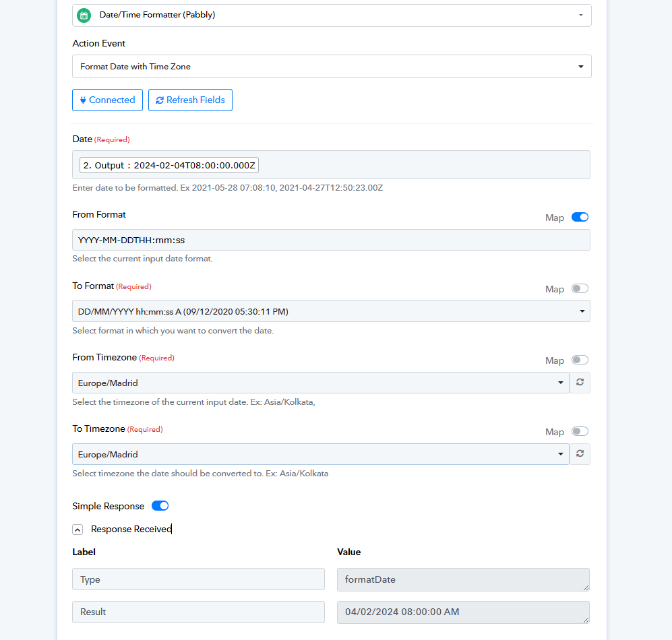Click the Result label field
672x640 pixels.
click(x=198, y=612)
